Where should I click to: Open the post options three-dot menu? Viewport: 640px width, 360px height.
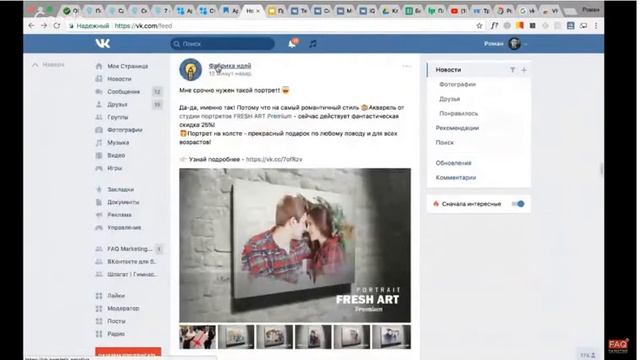click(x=407, y=66)
